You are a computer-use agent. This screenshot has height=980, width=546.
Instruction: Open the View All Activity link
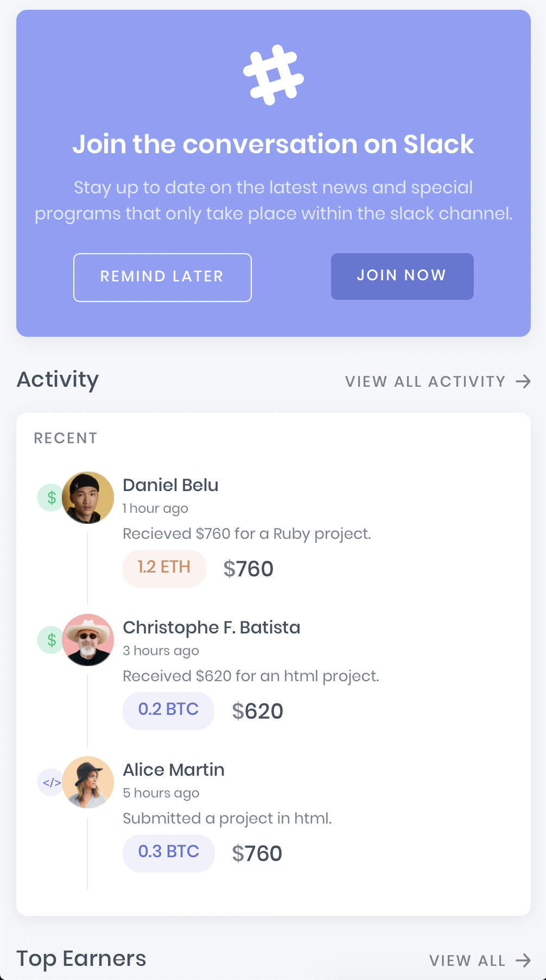[x=425, y=381]
